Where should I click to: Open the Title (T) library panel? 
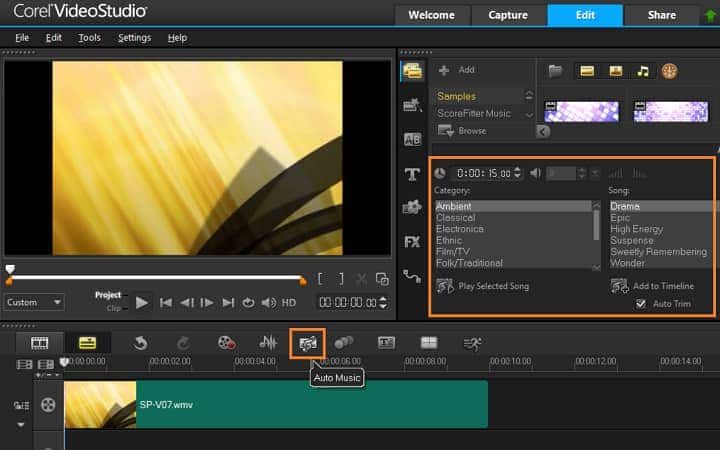point(412,174)
